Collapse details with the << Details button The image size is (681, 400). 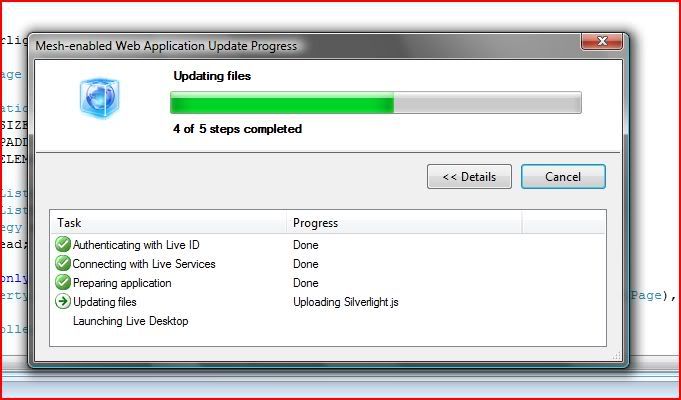469,177
